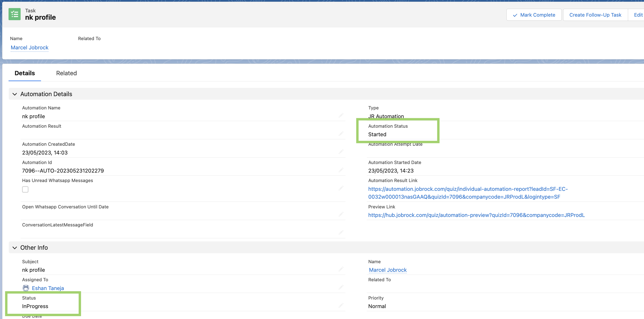644x319 pixels.
Task: Click the Mark Complete button
Action: click(x=534, y=15)
